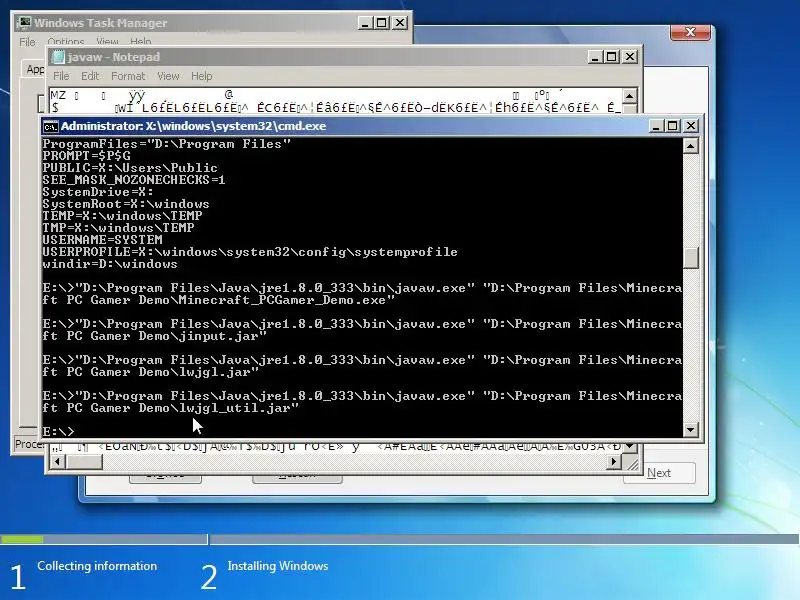800x600 pixels.
Task: Close the javaw Notepad window
Action: pyautogui.click(x=630, y=57)
